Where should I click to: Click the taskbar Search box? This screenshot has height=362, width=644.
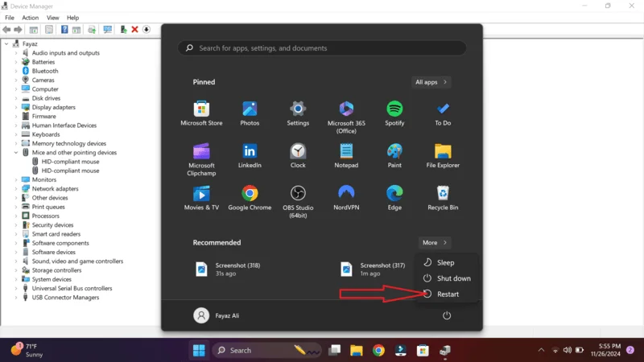(x=267, y=351)
